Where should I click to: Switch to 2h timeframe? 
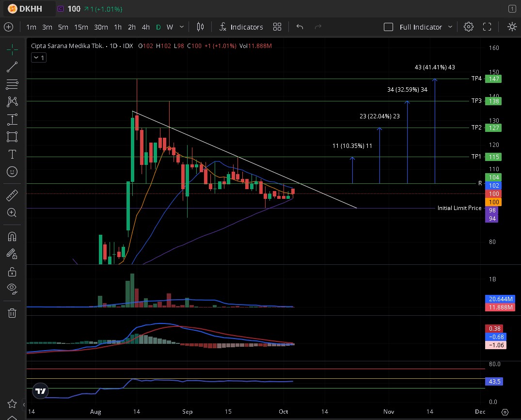(132, 27)
